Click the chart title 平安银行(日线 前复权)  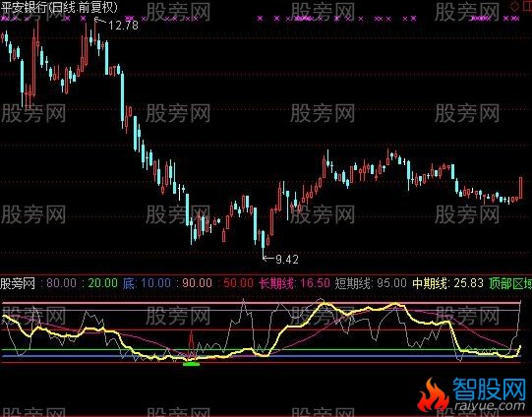[59, 8]
